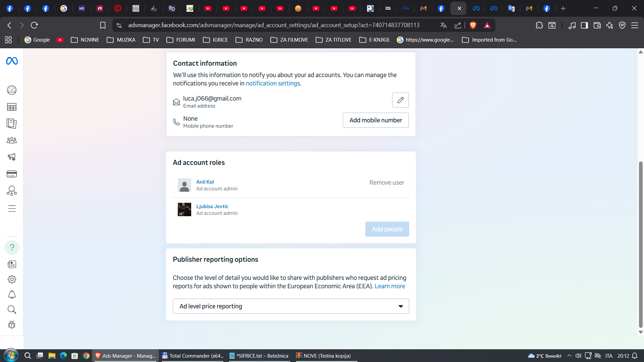Open the Campaigns table icon
644x362 pixels.
point(12,107)
